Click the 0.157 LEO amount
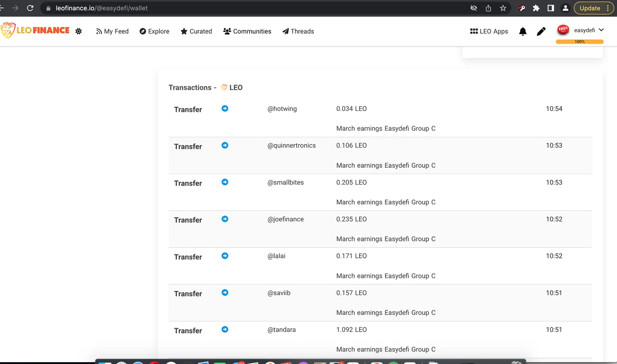 click(x=351, y=293)
